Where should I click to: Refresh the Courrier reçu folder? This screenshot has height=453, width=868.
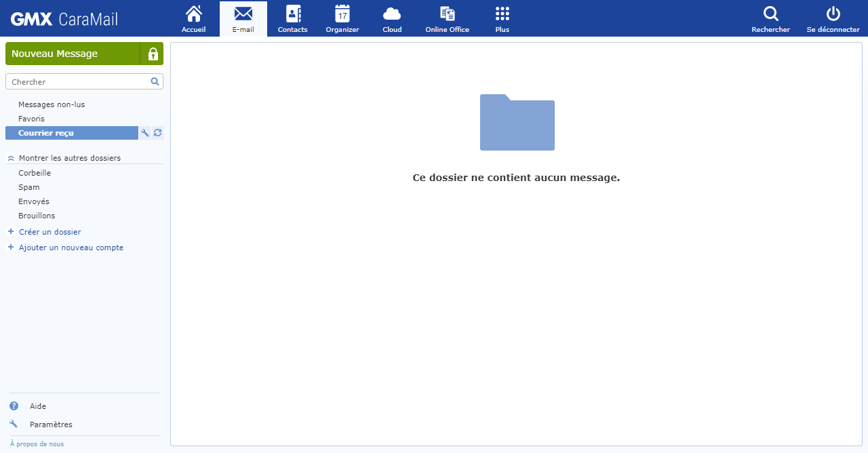pyautogui.click(x=157, y=132)
